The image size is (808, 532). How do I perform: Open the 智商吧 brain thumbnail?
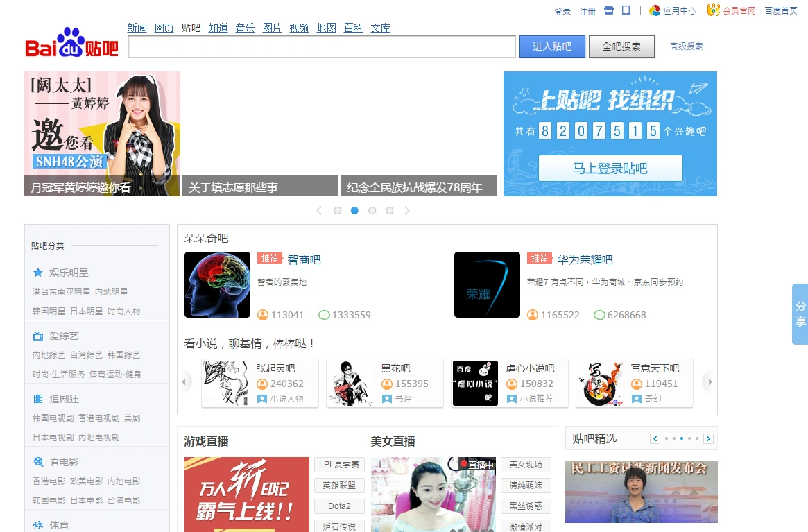coord(218,284)
